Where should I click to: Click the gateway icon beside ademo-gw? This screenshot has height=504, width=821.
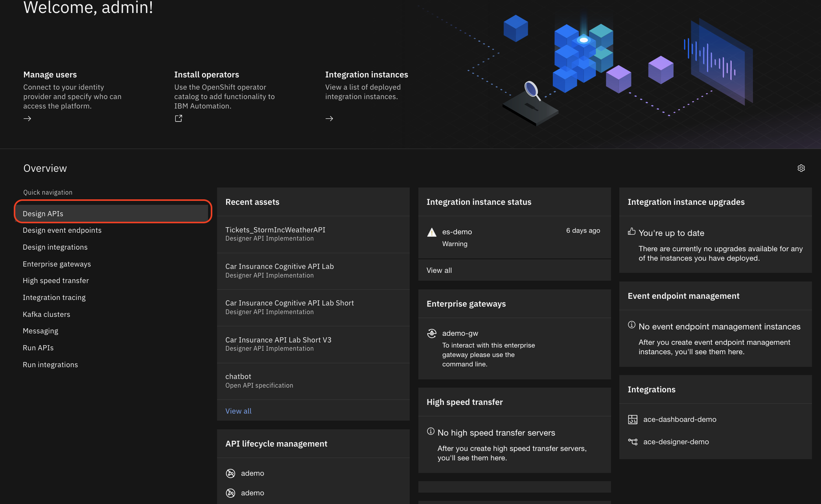point(432,333)
